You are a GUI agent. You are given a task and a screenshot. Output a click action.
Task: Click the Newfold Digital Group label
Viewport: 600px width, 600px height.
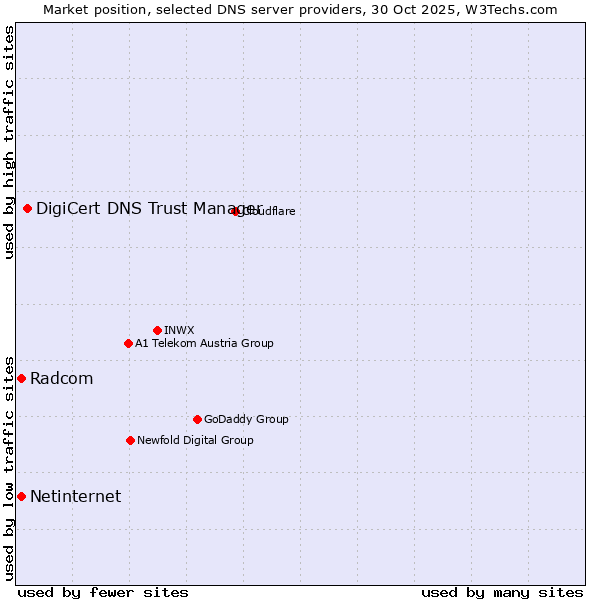(x=195, y=440)
